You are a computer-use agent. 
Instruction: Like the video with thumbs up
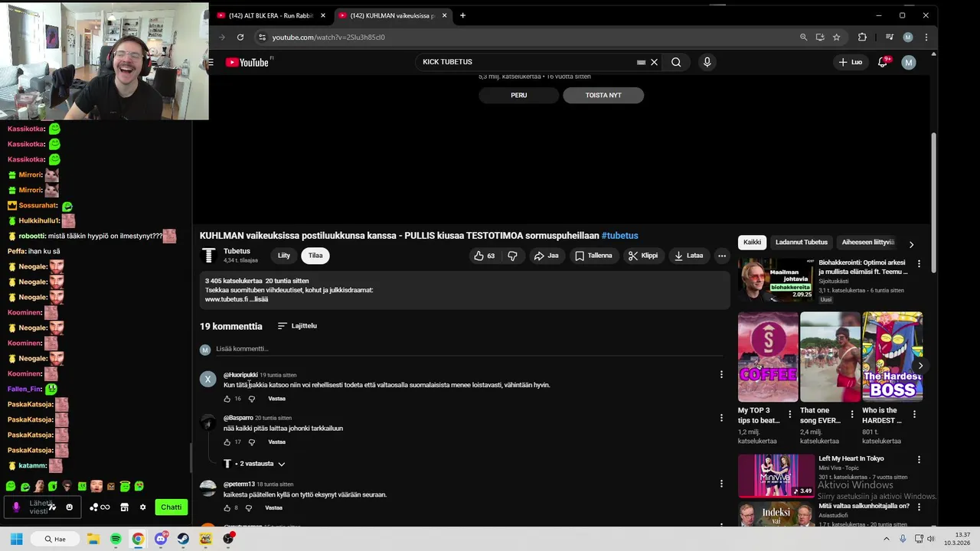(484, 256)
